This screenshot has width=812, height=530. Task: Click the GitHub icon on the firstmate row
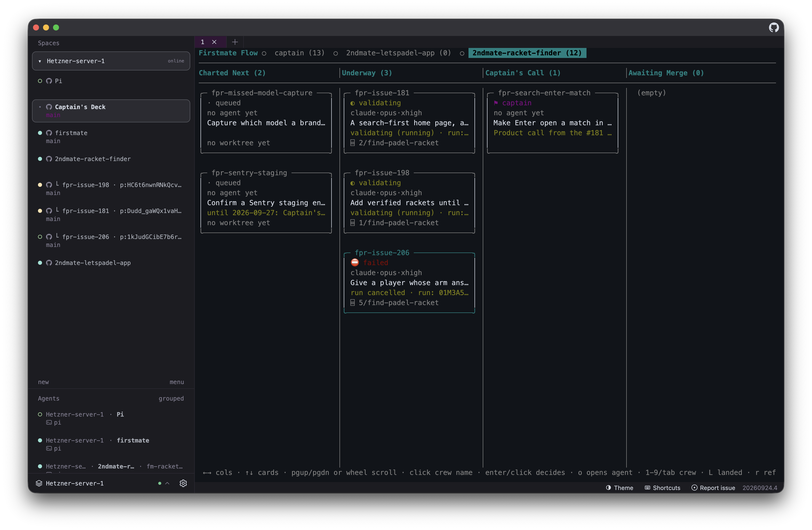[49, 133]
